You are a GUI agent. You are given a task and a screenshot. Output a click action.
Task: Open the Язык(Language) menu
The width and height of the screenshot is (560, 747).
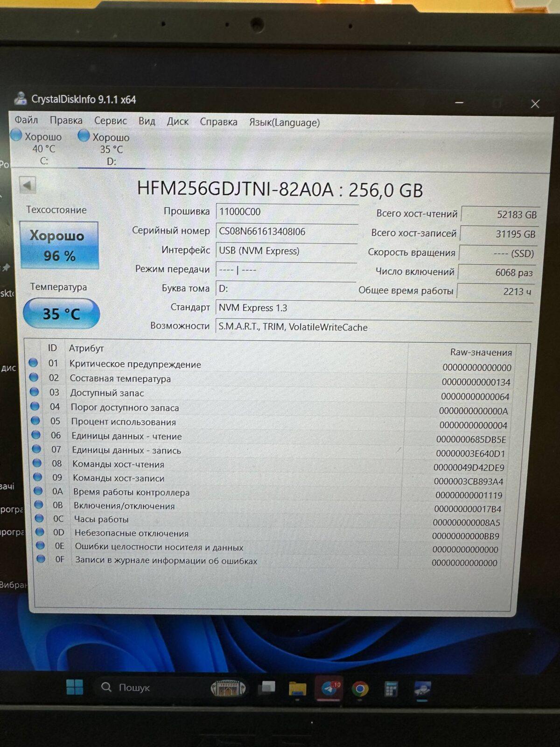point(284,122)
